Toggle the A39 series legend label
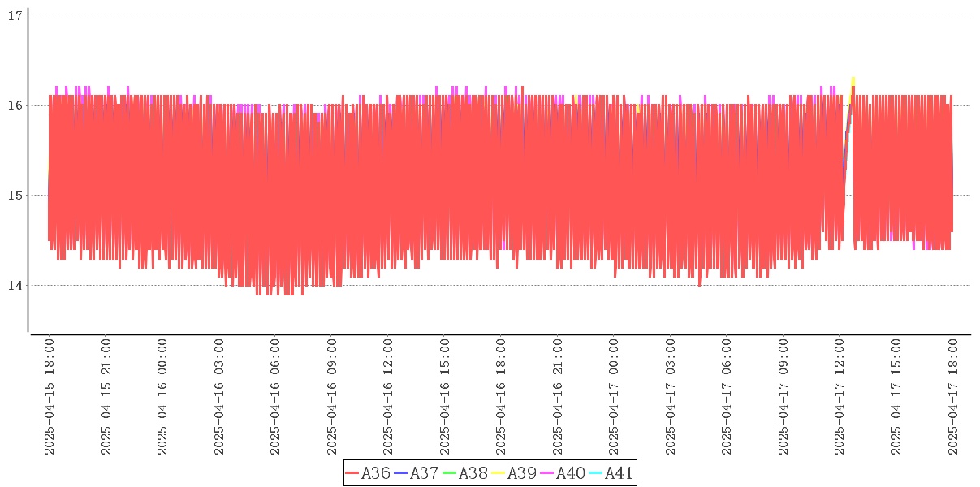980x487 pixels. pyautogui.click(x=521, y=473)
